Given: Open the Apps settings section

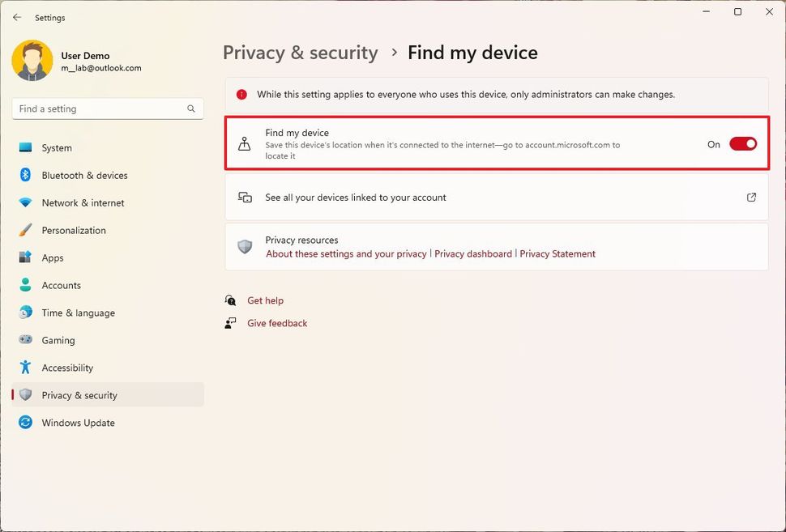Looking at the screenshot, I should click(x=53, y=258).
